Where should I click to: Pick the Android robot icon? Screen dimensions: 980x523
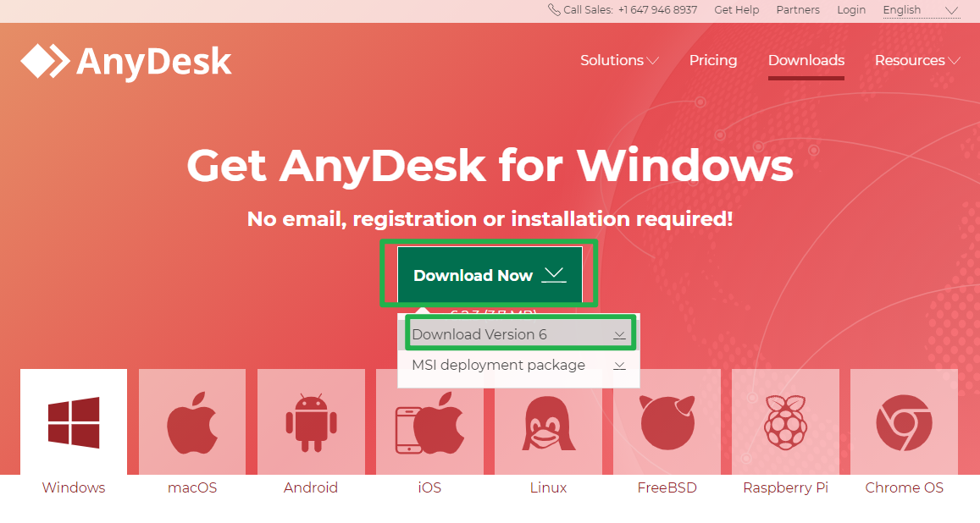(x=311, y=422)
